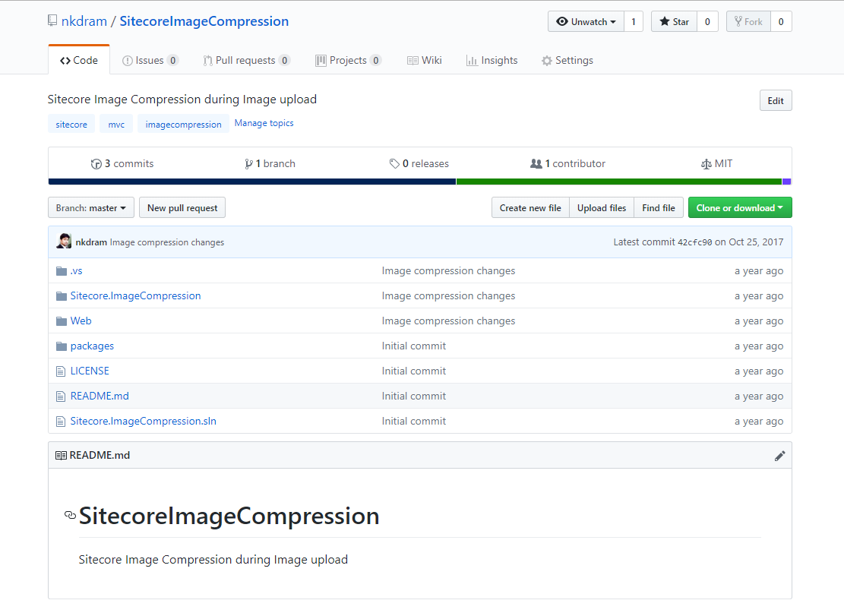Open the Insights tab

(x=492, y=60)
